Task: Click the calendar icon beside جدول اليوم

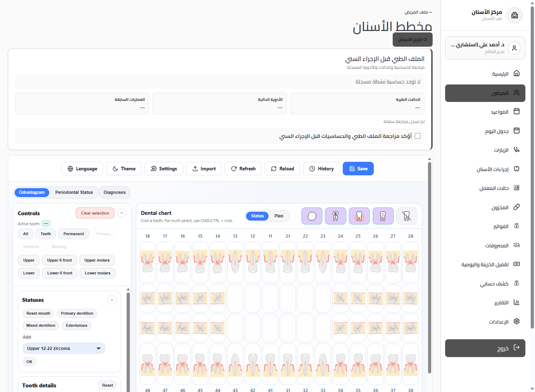Action: 516,131
